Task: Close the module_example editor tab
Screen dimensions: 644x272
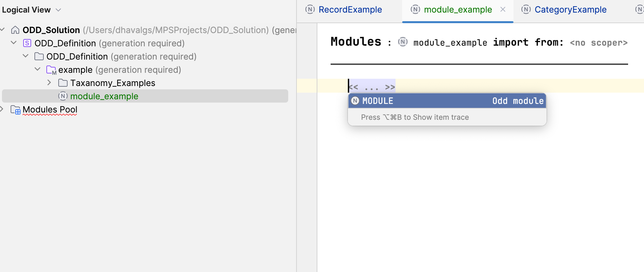Action: click(503, 10)
